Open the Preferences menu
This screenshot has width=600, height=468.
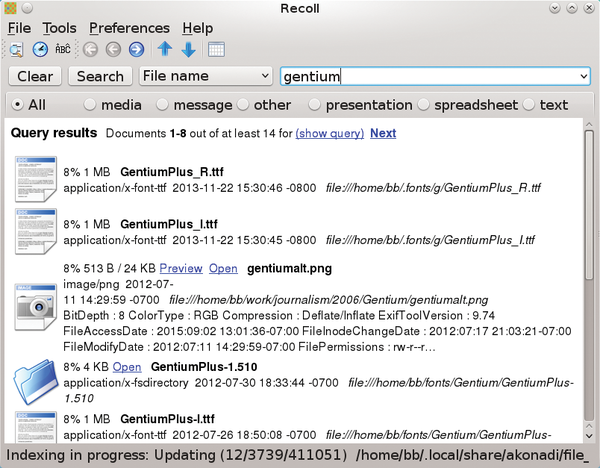coord(129,28)
